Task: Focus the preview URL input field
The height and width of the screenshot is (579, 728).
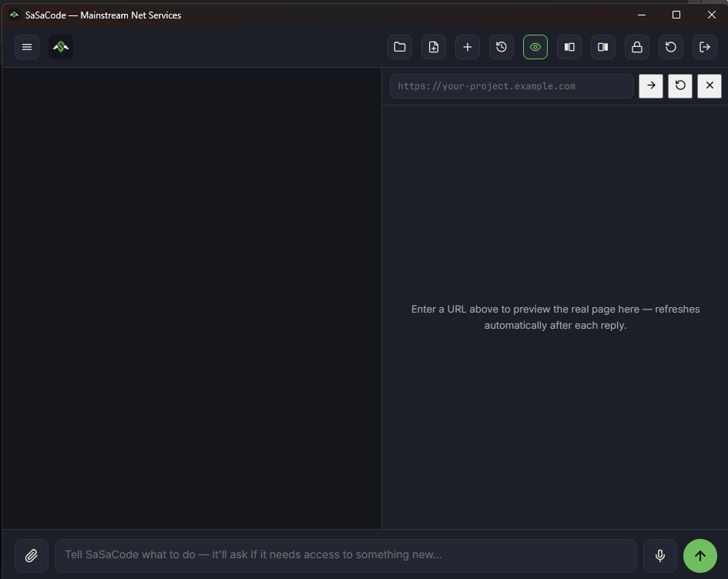Action: point(512,86)
